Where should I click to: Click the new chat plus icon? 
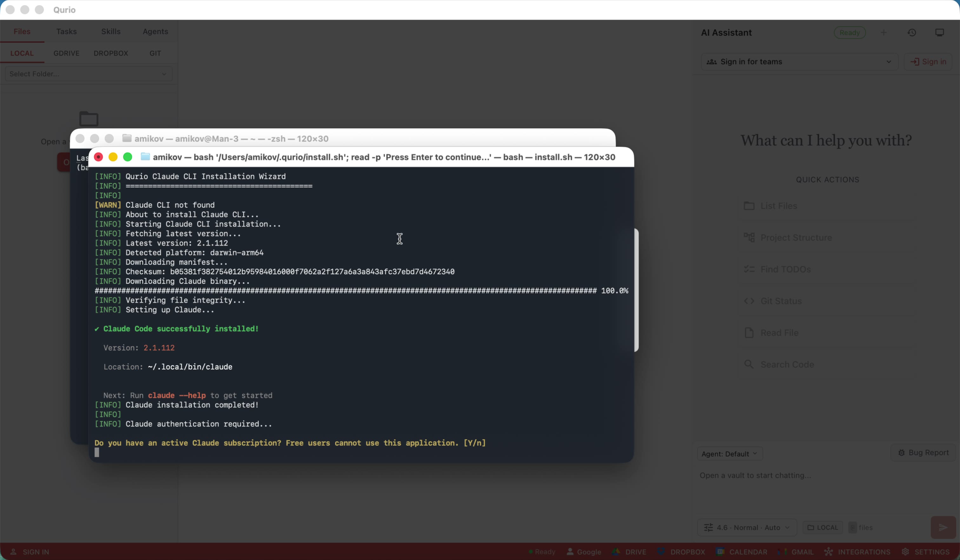(x=884, y=33)
